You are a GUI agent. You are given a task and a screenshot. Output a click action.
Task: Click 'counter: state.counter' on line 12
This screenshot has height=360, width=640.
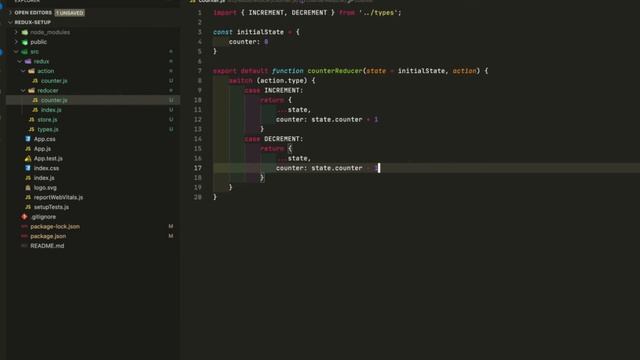(319, 120)
